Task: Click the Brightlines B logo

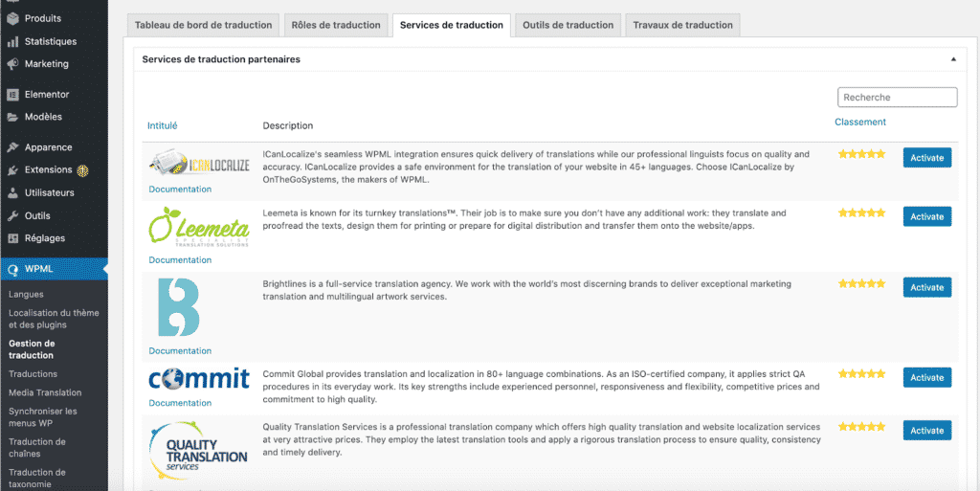Action: point(179,307)
